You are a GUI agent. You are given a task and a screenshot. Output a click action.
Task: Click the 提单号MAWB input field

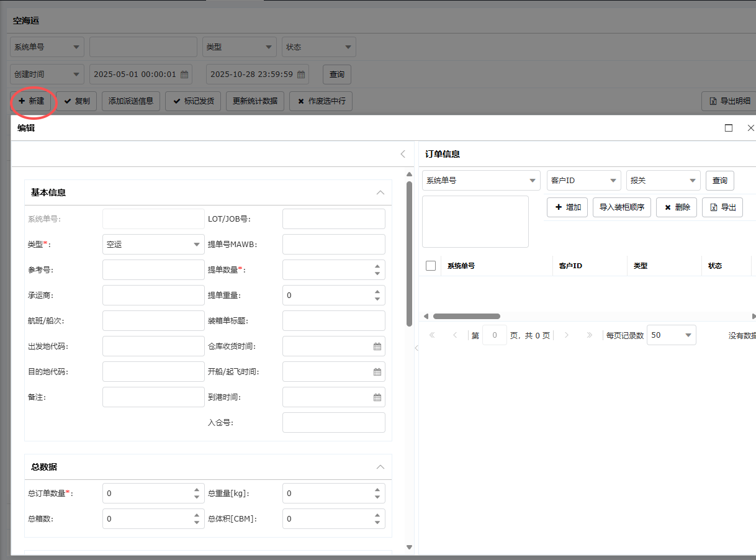[x=333, y=245]
